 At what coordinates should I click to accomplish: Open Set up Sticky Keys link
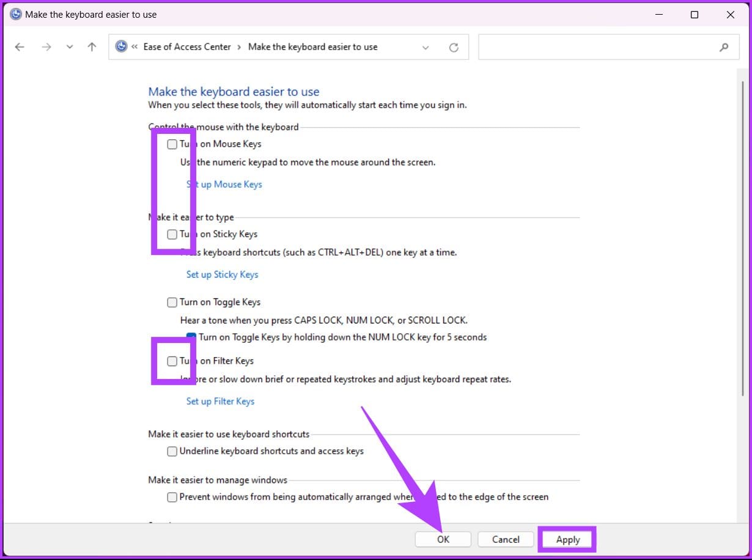tap(222, 274)
